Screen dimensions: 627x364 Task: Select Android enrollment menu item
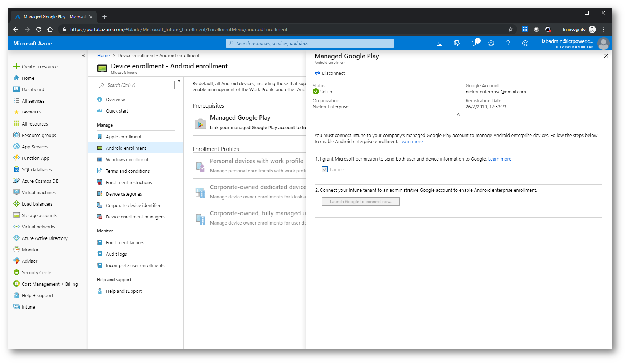(x=136, y=148)
